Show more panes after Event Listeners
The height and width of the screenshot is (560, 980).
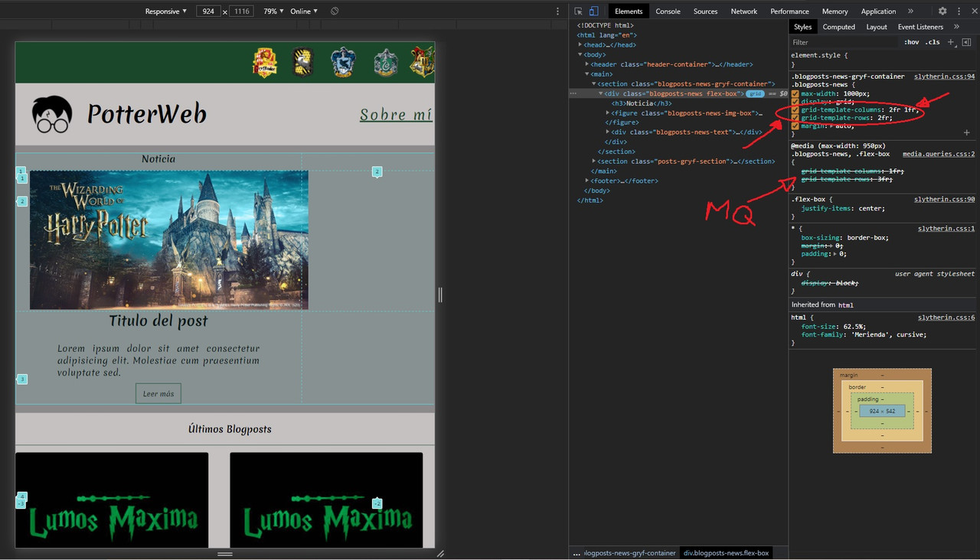(956, 27)
